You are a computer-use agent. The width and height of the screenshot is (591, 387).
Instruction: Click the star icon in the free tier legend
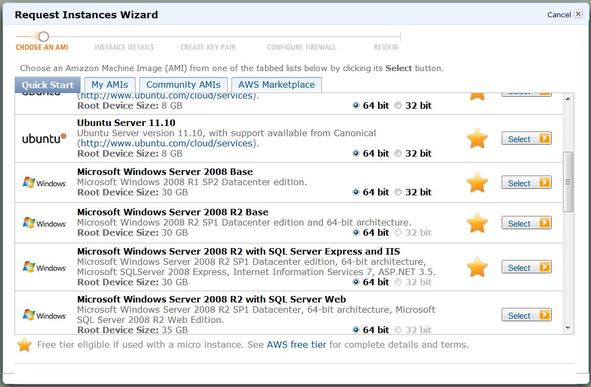pos(24,344)
